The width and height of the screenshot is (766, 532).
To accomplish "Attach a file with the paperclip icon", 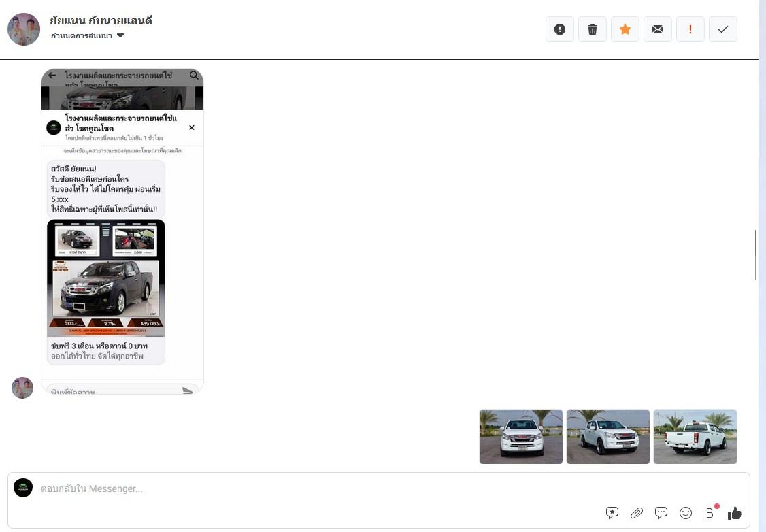I will pyautogui.click(x=637, y=513).
